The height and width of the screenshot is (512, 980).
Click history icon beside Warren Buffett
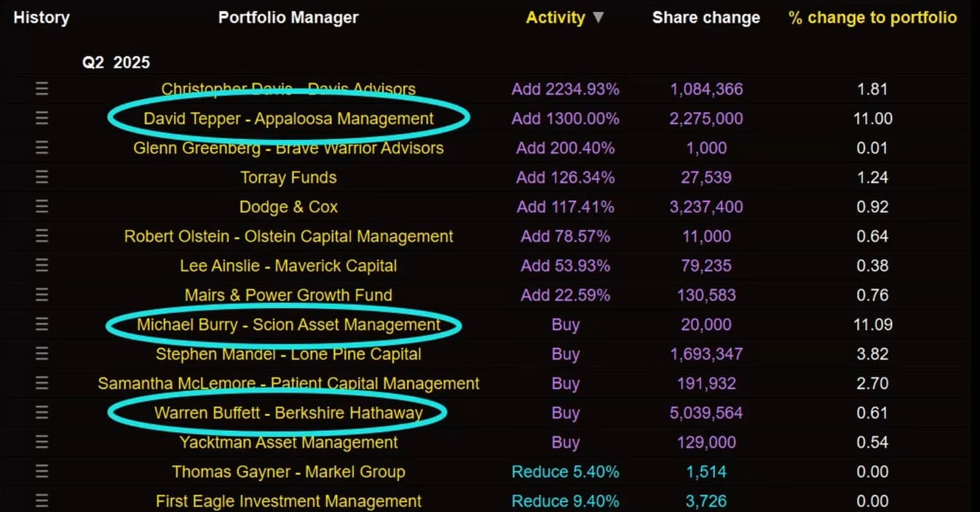42,413
